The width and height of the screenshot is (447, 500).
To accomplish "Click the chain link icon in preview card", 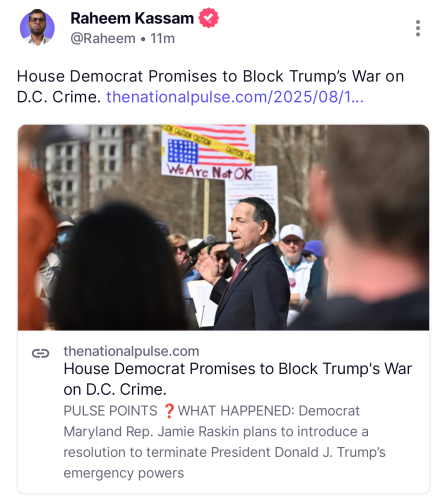I will 40,353.
